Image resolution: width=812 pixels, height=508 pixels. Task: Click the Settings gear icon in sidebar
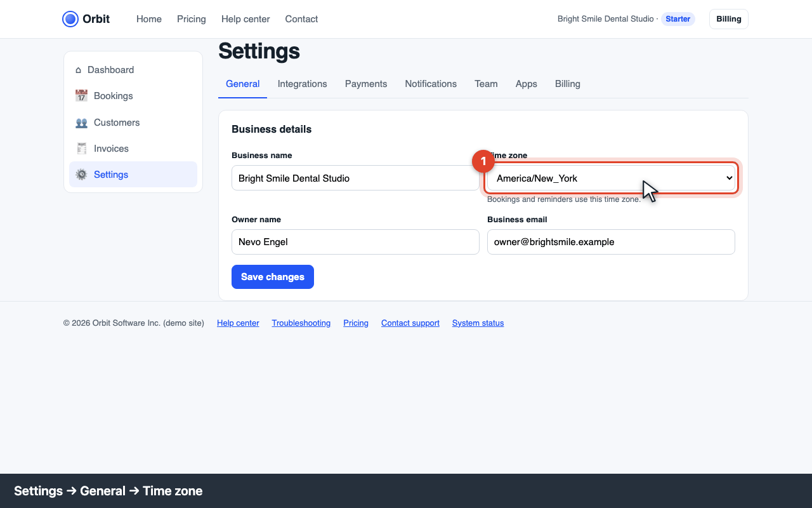coord(81,175)
